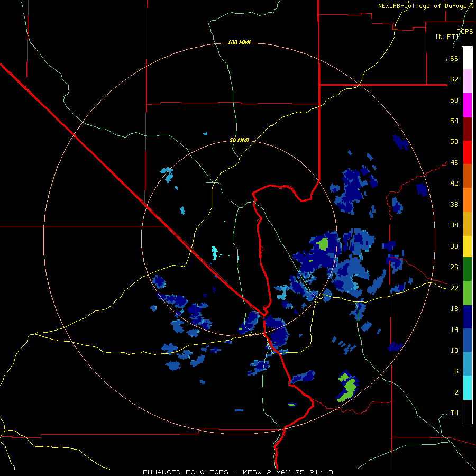Screen dimensions: 476x476
Task: Click the "30" legend value
Action: (454, 246)
